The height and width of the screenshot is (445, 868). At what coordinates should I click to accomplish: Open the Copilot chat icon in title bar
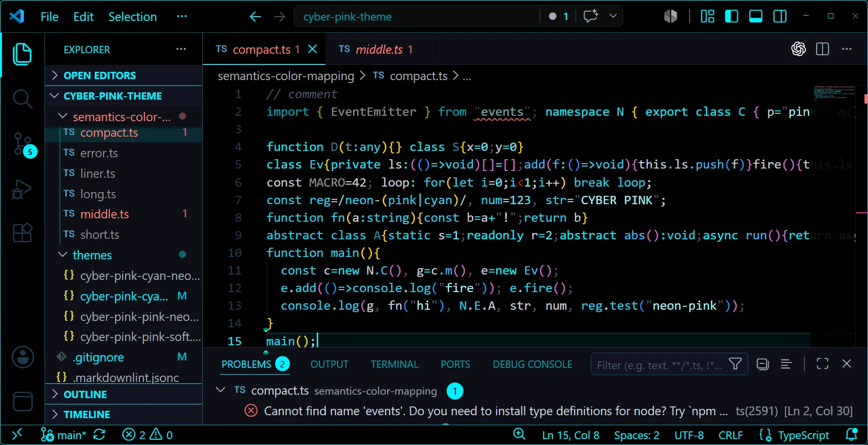pyautogui.click(x=590, y=16)
